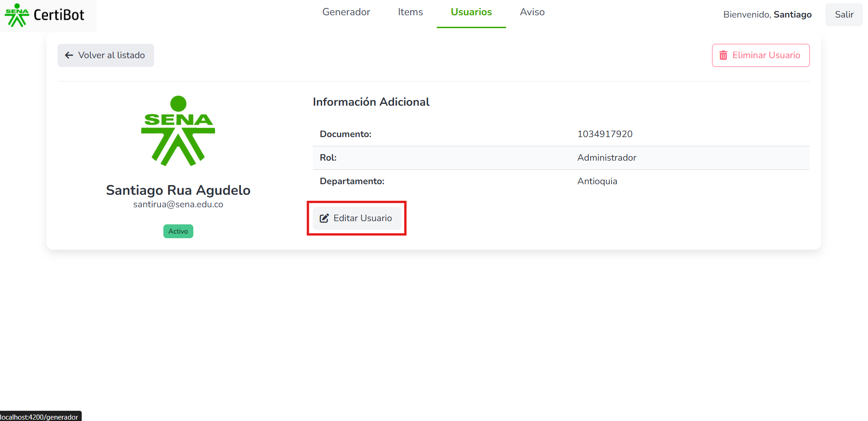Screen dimensions: 868x421
Task: Click the Volver al listado label
Action: click(112, 55)
